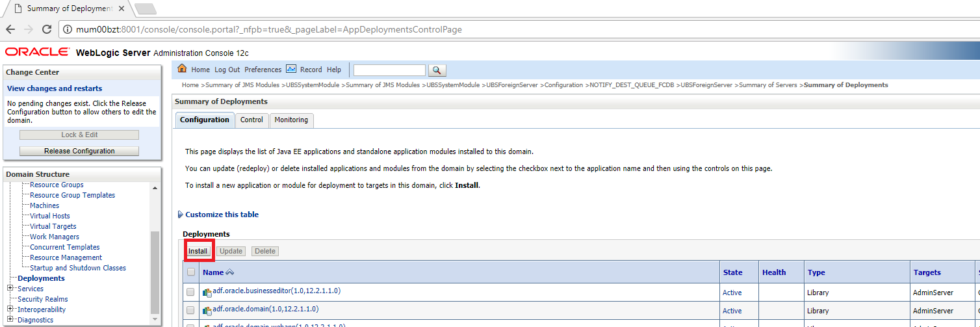The height and width of the screenshot is (327, 980).
Task: Click Domain Structure scroll up arrow
Action: (x=155, y=188)
